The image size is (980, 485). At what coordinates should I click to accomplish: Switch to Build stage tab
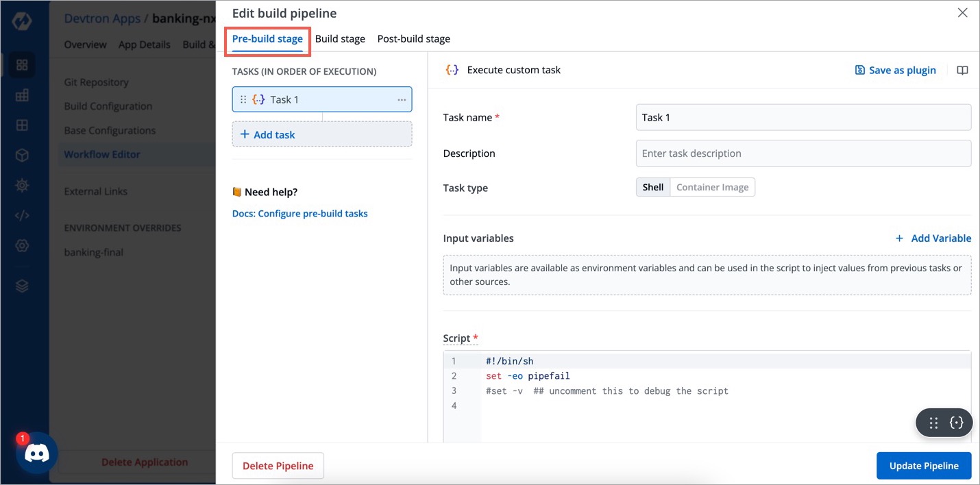click(340, 39)
